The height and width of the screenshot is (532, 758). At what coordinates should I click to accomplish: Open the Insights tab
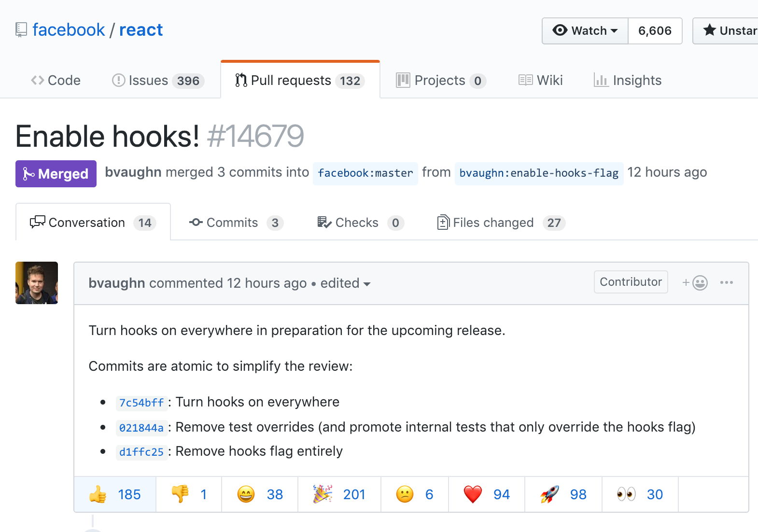(628, 80)
